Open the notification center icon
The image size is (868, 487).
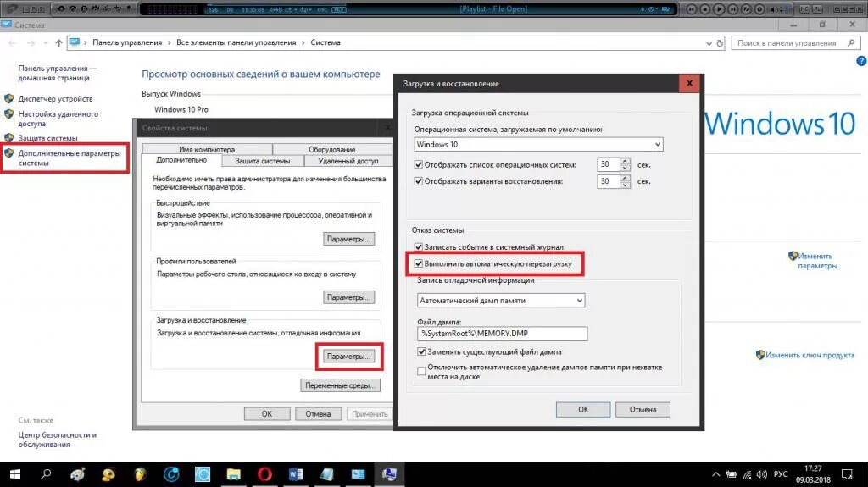point(847,474)
